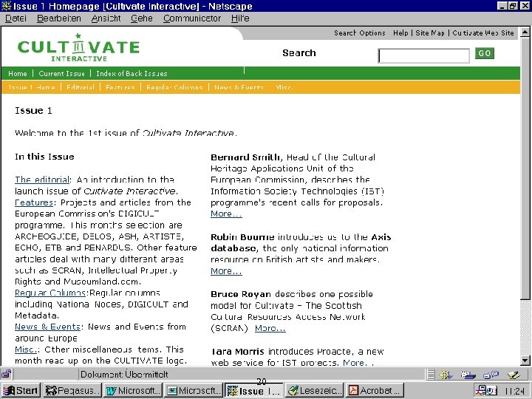Open the Mailbox component bar icon
The width and height of the screenshot is (532, 399).
coord(468,375)
